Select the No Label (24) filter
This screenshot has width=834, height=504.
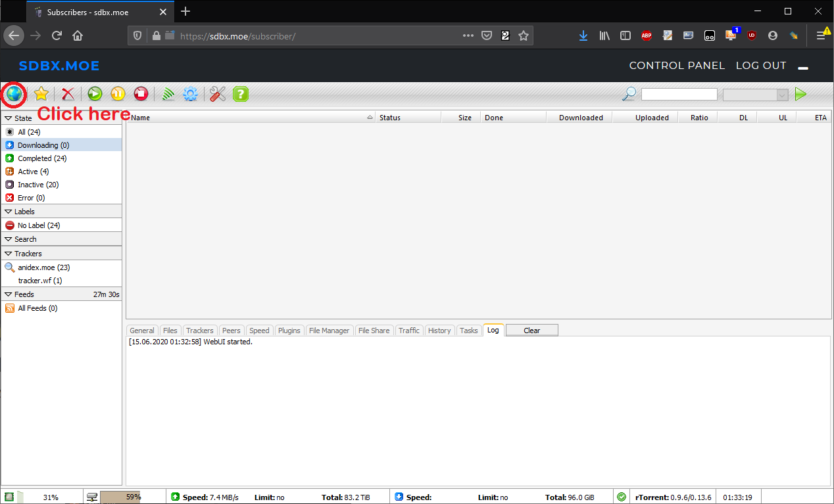[x=61, y=225]
